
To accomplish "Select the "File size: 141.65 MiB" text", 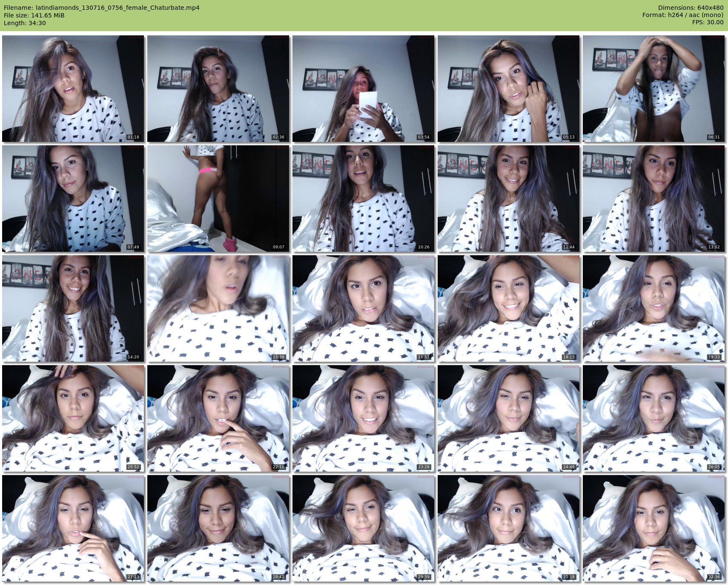I will [x=34, y=15].
